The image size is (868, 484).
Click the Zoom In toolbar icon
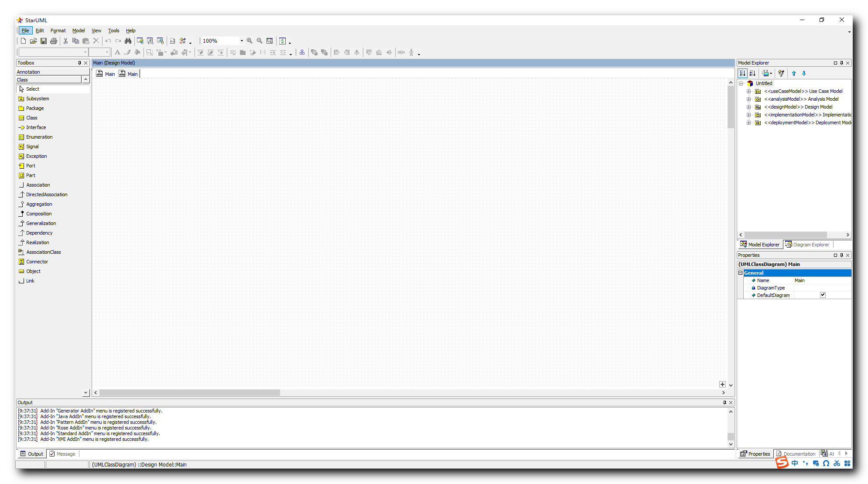point(249,41)
